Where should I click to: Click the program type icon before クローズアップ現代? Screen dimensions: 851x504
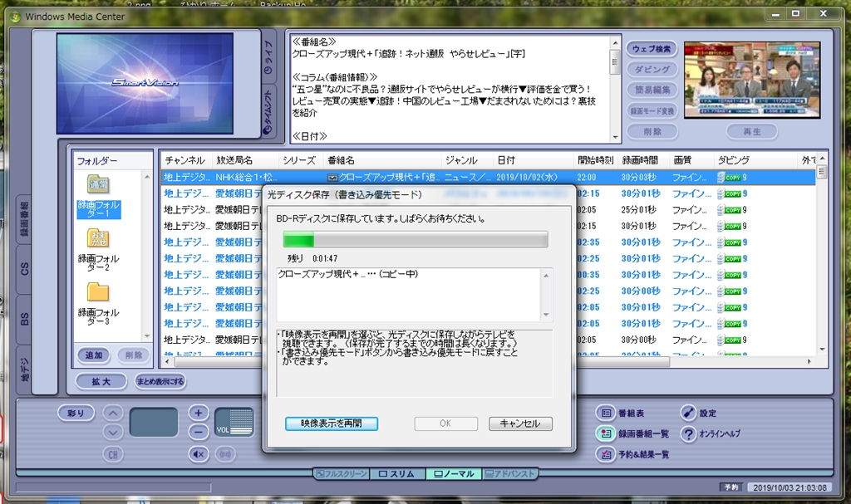tap(332, 178)
